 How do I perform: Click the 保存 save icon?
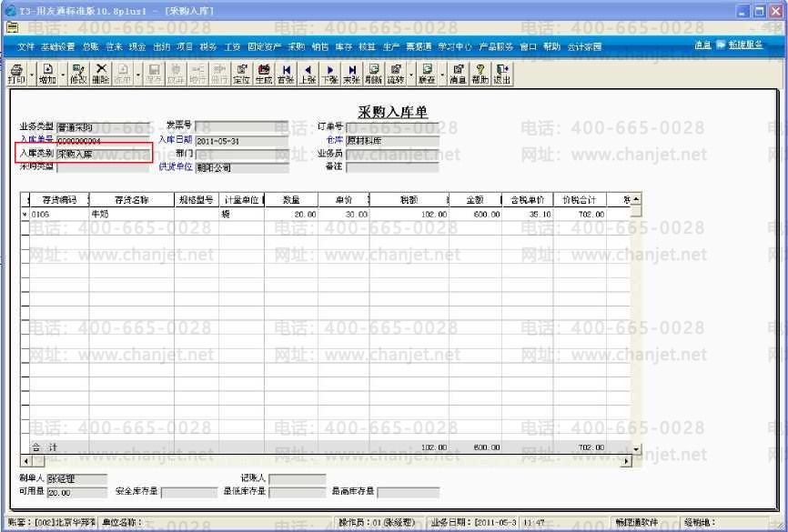(153, 74)
